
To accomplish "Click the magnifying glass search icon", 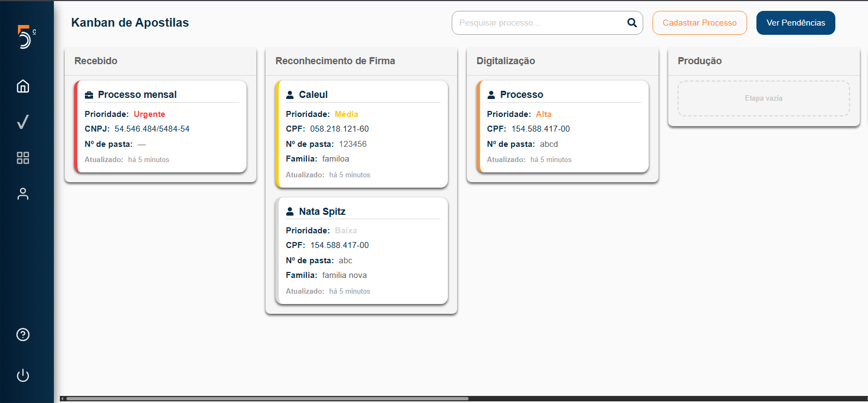I will 632,23.
